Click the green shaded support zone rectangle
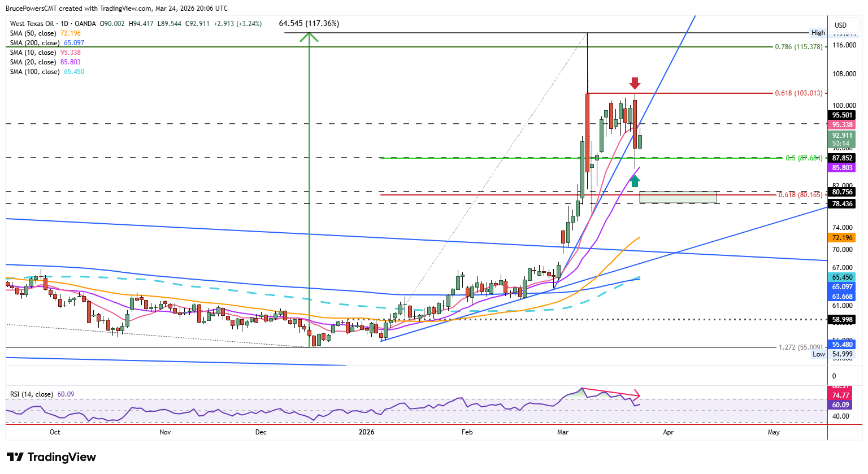868x474 pixels. click(678, 197)
